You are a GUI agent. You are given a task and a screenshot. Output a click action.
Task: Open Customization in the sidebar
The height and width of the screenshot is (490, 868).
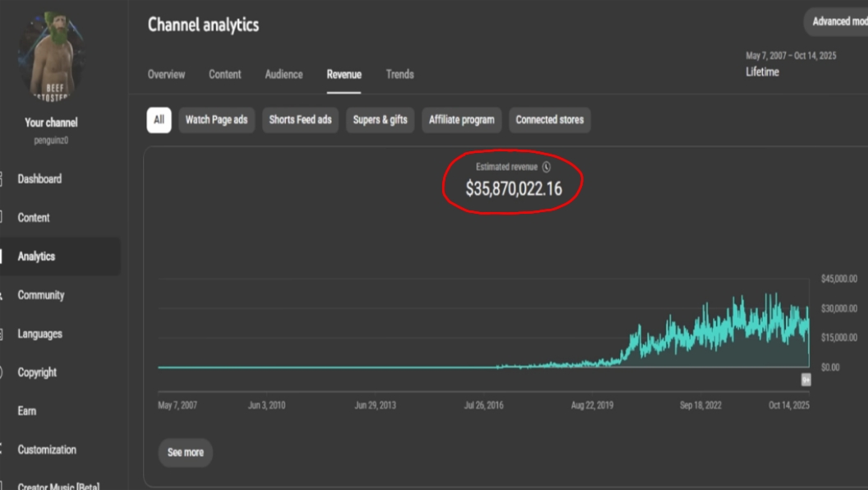(x=47, y=450)
